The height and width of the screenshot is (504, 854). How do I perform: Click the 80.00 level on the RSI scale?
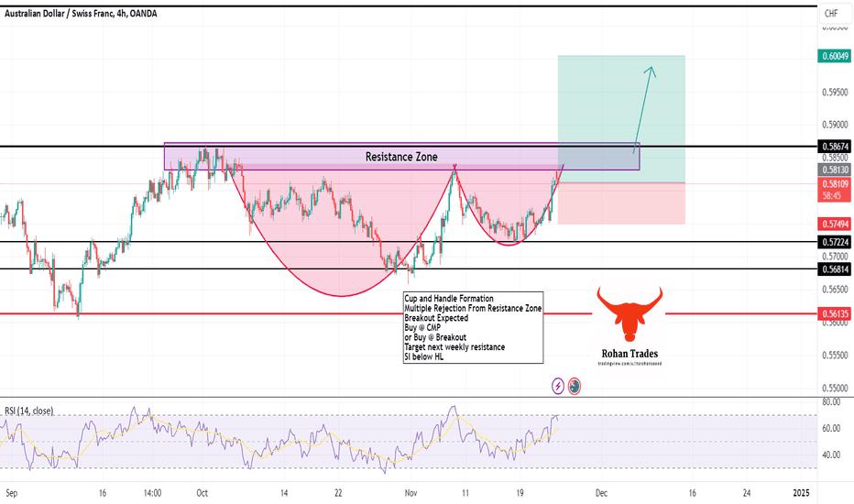click(x=831, y=402)
